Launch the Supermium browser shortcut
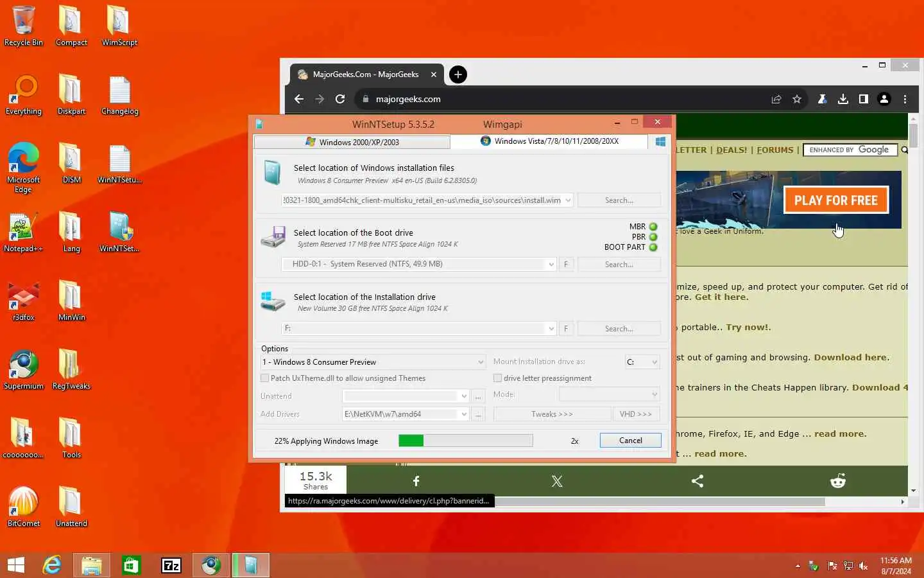924x578 pixels. (x=24, y=370)
